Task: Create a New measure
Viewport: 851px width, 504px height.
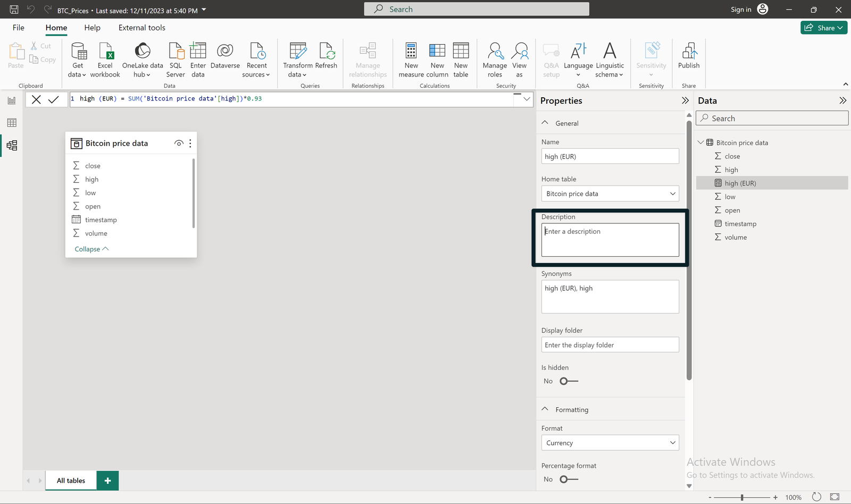Action: coord(411,58)
